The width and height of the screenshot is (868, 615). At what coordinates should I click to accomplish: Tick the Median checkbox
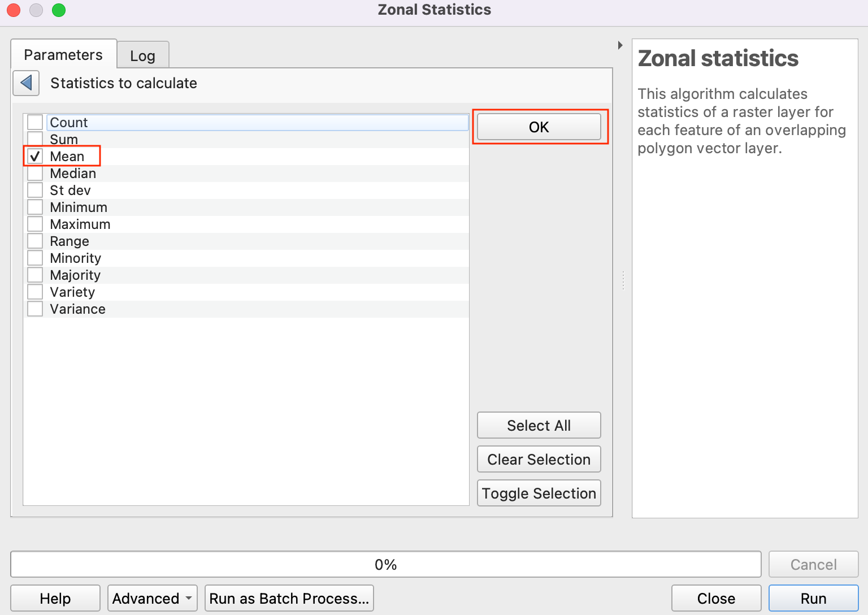[x=35, y=174]
